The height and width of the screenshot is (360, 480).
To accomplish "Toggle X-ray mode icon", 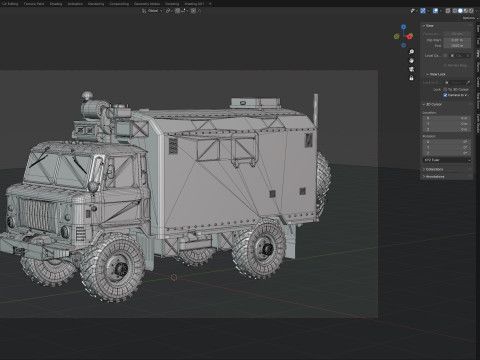I will (x=448, y=11).
